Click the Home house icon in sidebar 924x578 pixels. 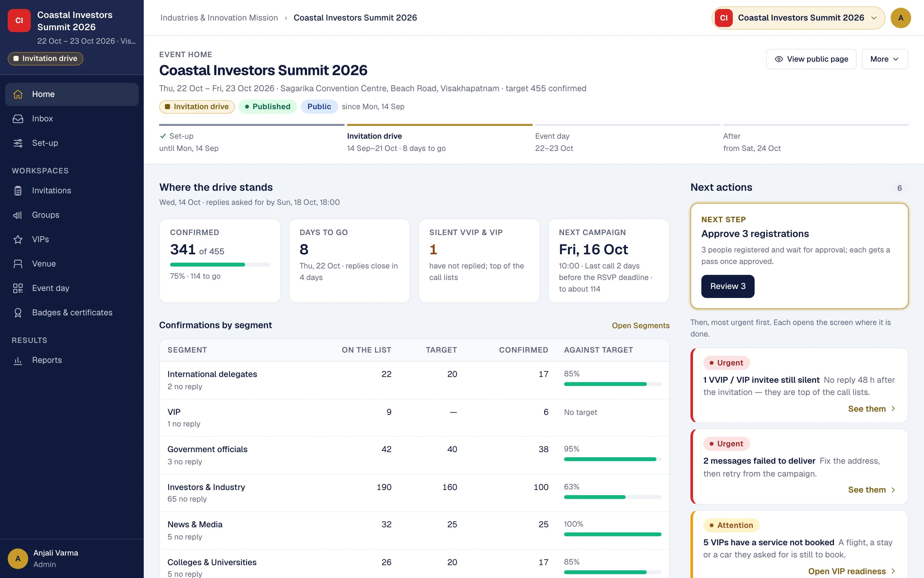coord(18,94)
